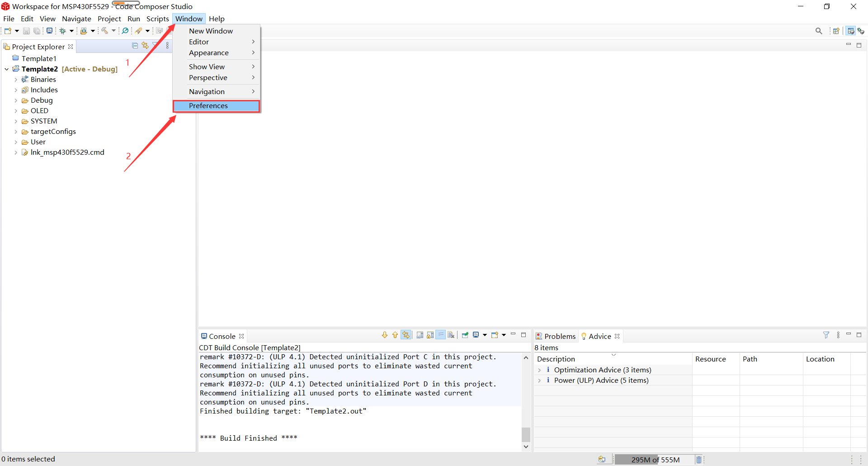Open the Open Console dropdown arrow
Viewport: 868px width, 466px height.
(504, 335)
